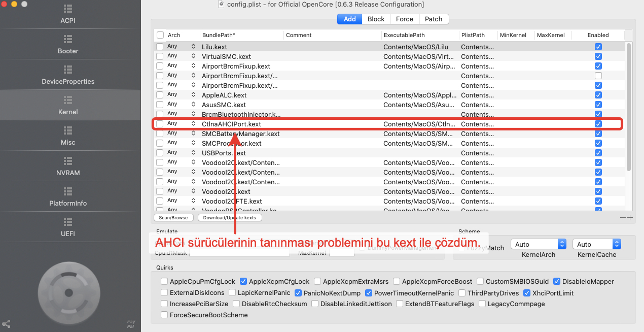Enable the DisableLinkeditJettison quirk
This screenshot has width=644, height=332.
(x=315, y=304)
